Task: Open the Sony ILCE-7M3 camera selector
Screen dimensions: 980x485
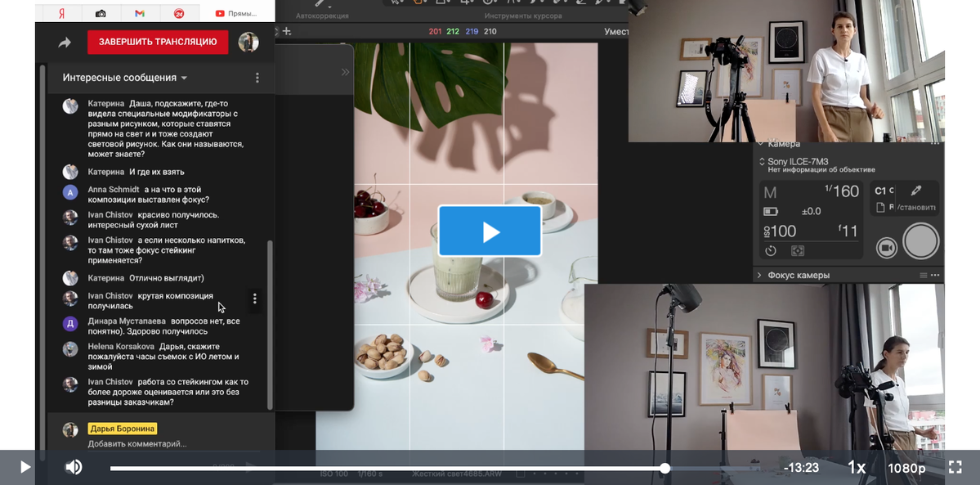Action: [794, 161]
